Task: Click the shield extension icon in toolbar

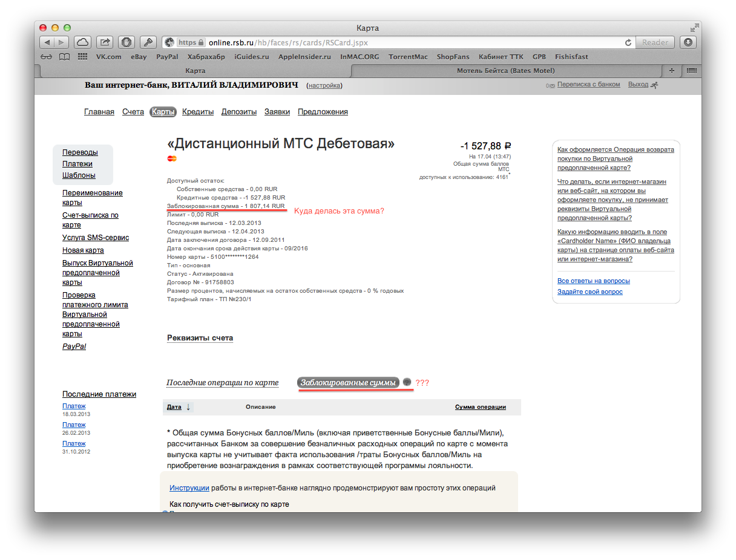Action: click(126, 42)
